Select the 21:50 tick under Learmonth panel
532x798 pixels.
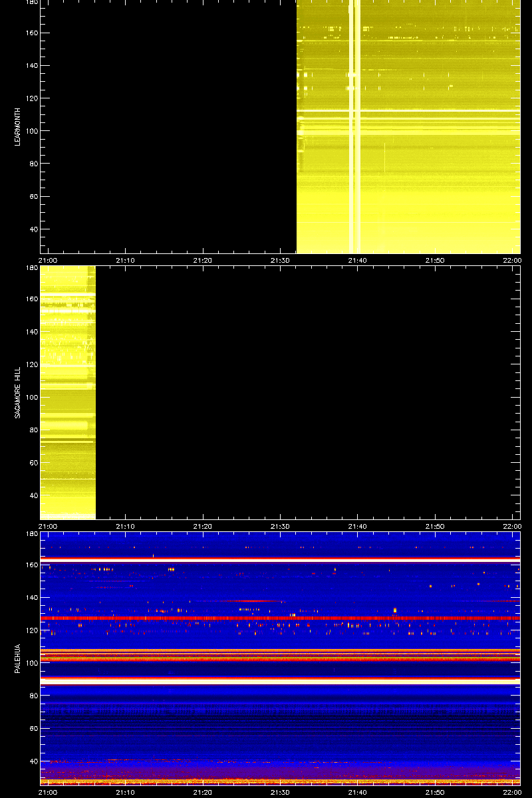(435, 260)
